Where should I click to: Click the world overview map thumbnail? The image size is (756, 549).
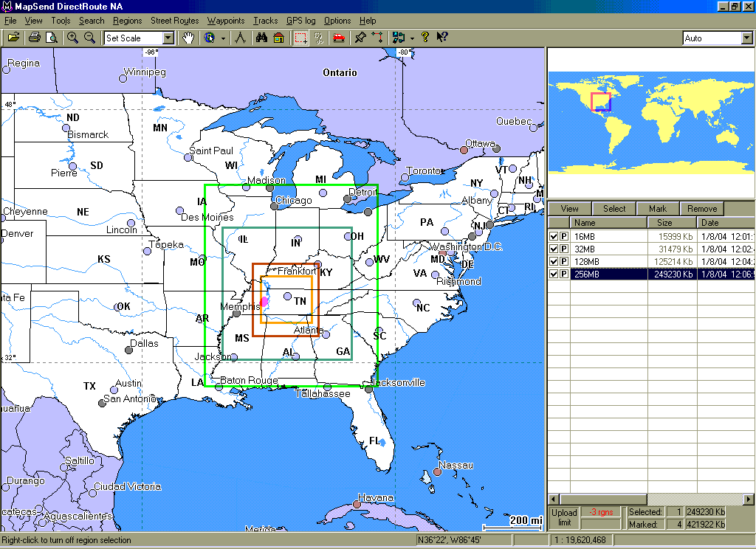[651, 122]
